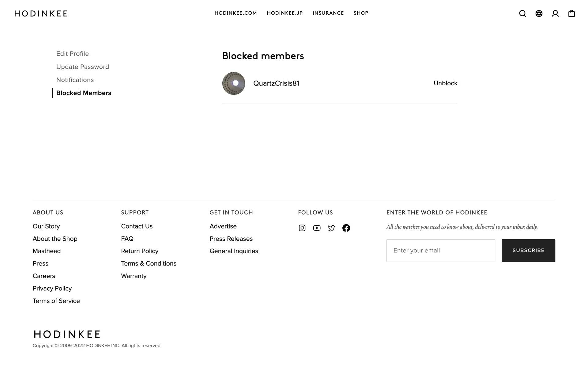The width and height of the screenshot is (588, 368).
Task: Switch to Edit Profile section
Action: pos(73,54)
